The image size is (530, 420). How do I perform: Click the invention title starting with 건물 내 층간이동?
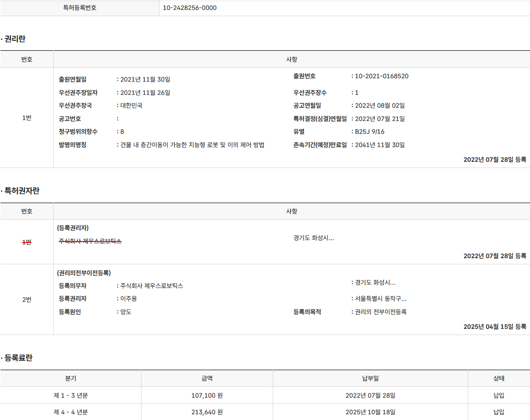(192, 145)
